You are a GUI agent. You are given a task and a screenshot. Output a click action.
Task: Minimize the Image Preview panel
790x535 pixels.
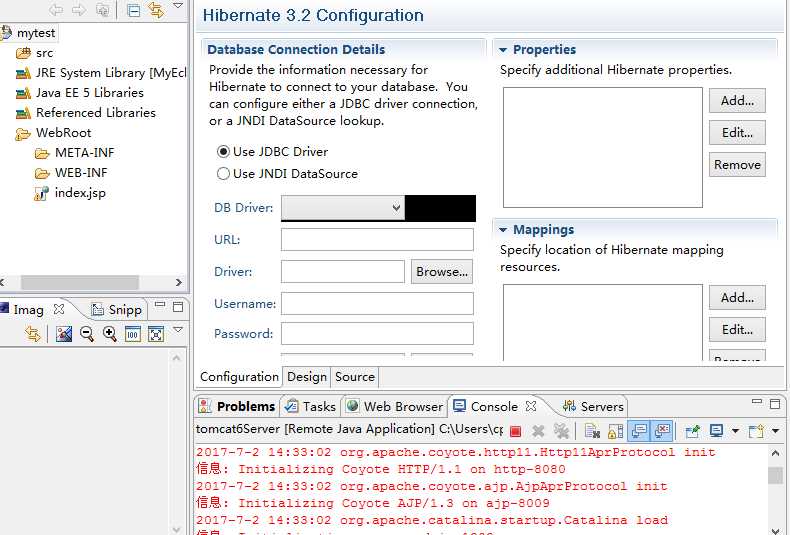[160, 304]
